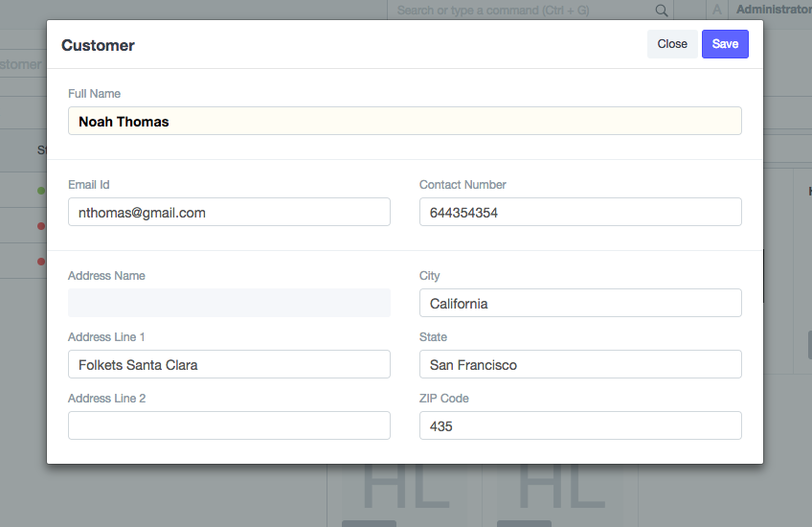
Task: Close the Customer dialog
Action: click(672, 44)
